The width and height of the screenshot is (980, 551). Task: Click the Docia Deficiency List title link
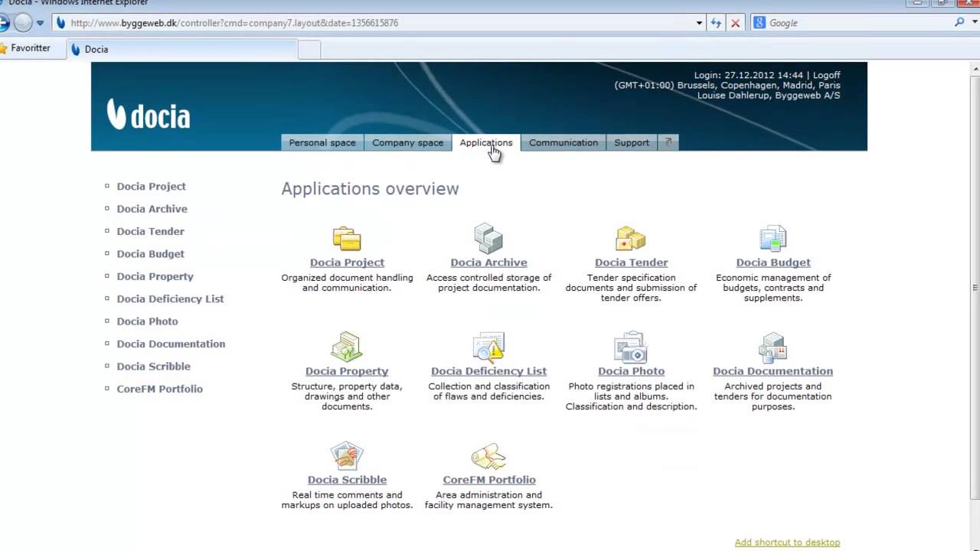(x=488, y=371)
